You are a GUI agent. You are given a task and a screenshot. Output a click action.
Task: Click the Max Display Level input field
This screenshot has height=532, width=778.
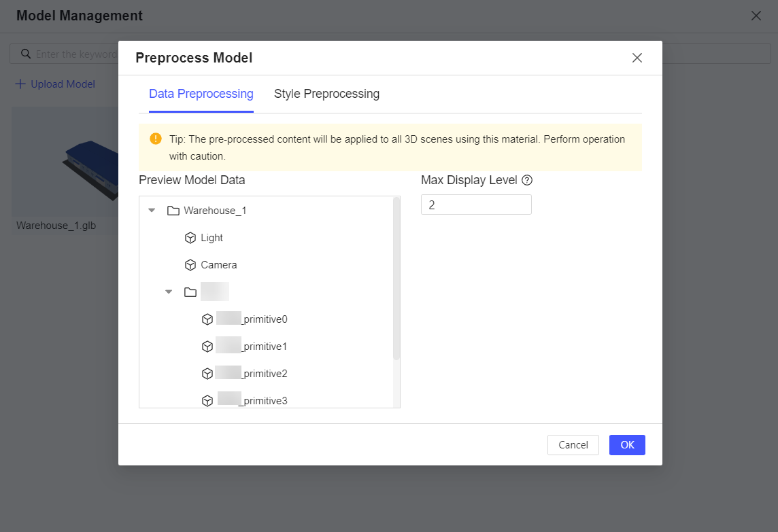[x=476, y=205]
